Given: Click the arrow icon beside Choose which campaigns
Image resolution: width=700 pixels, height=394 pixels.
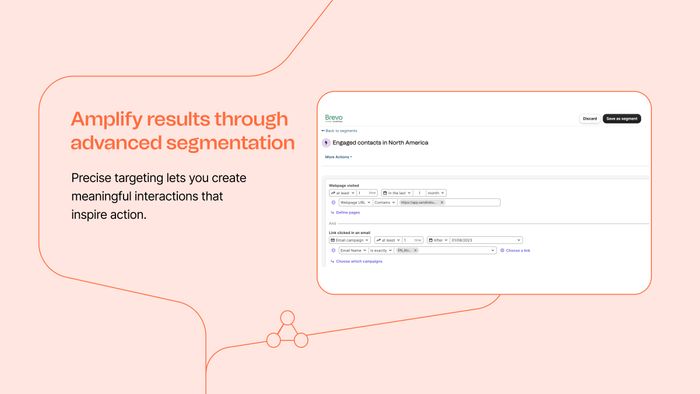Looking at the screenshot, I should [332, 261].
